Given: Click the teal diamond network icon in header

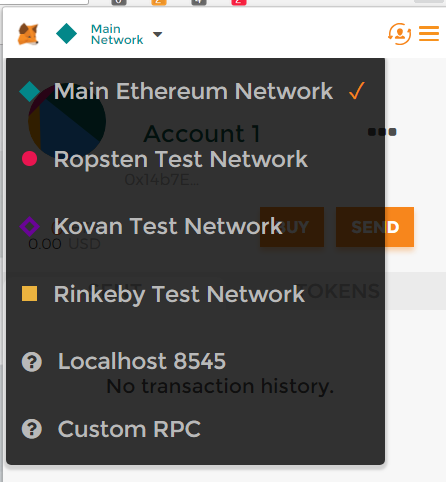Looking at the screenshot, I should 66,34.
